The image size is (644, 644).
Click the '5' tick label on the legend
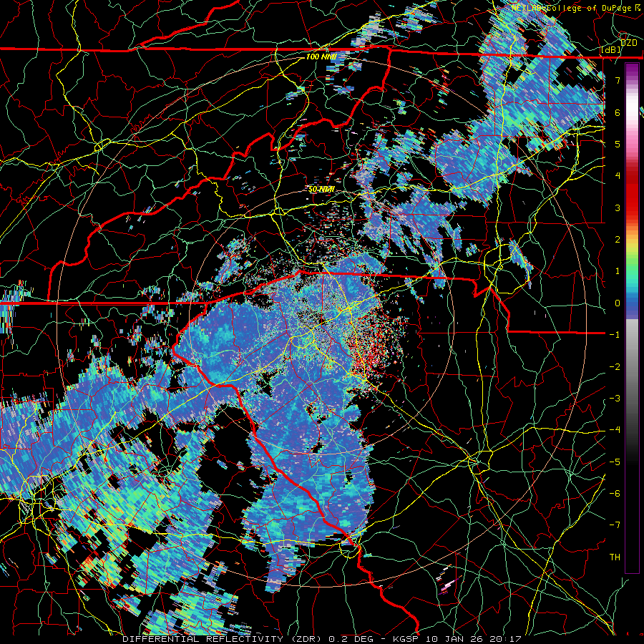point(618,144)
